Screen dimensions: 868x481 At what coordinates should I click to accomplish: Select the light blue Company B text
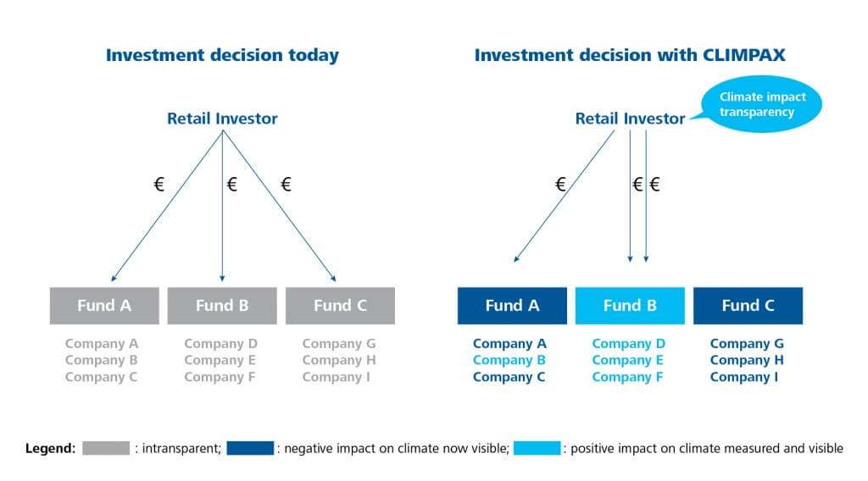[509, 360]
